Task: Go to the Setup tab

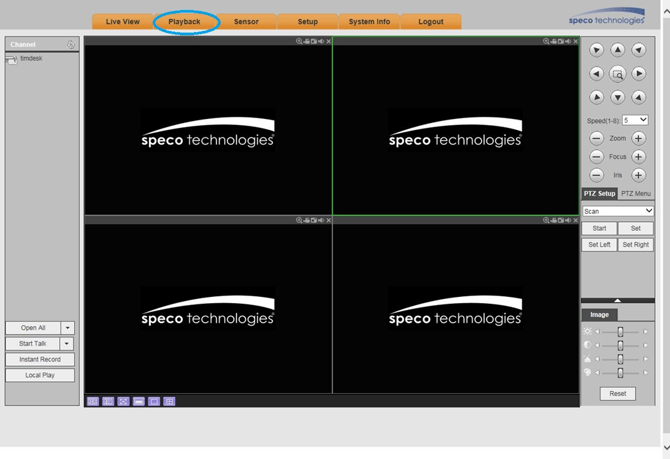Action: click(308, 21)
